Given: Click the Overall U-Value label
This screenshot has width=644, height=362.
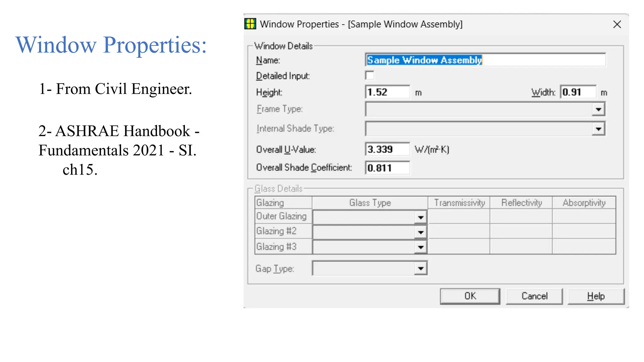Looking at the screenshot, I should pos(286,149).
